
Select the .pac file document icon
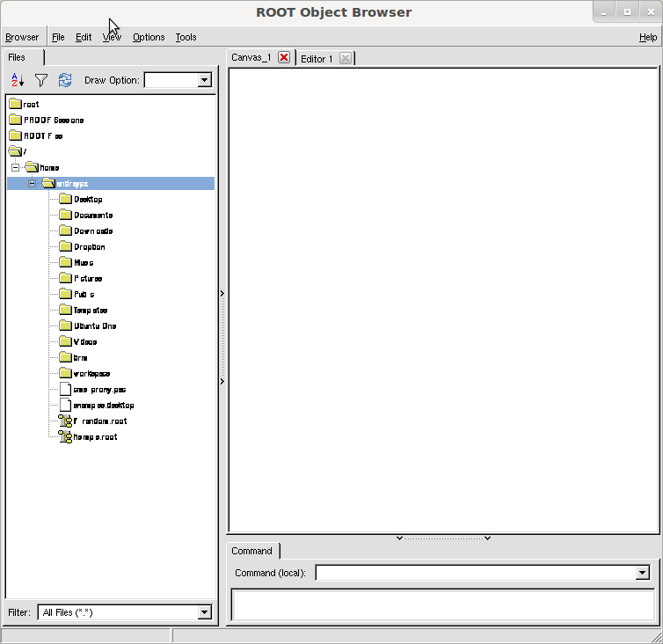(65, 389)
